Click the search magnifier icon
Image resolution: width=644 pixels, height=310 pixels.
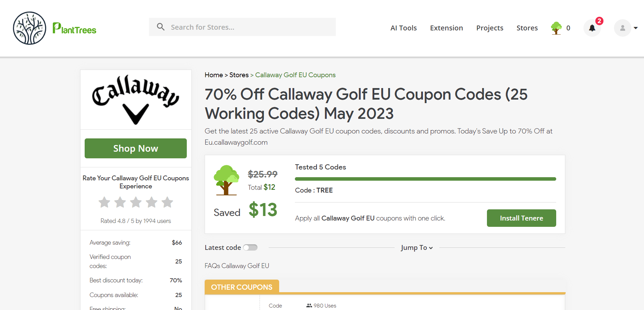pyautogui.click(x=161, y=27)
